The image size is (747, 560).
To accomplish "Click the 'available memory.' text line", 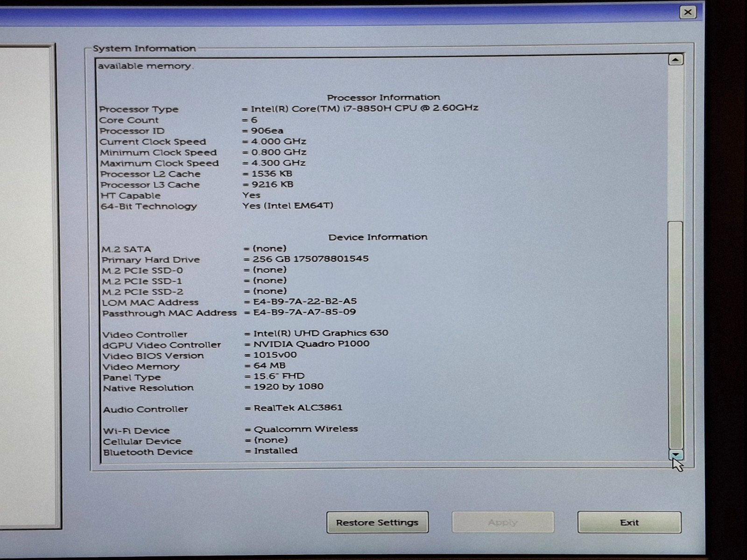I will click(x=145, y=66).
